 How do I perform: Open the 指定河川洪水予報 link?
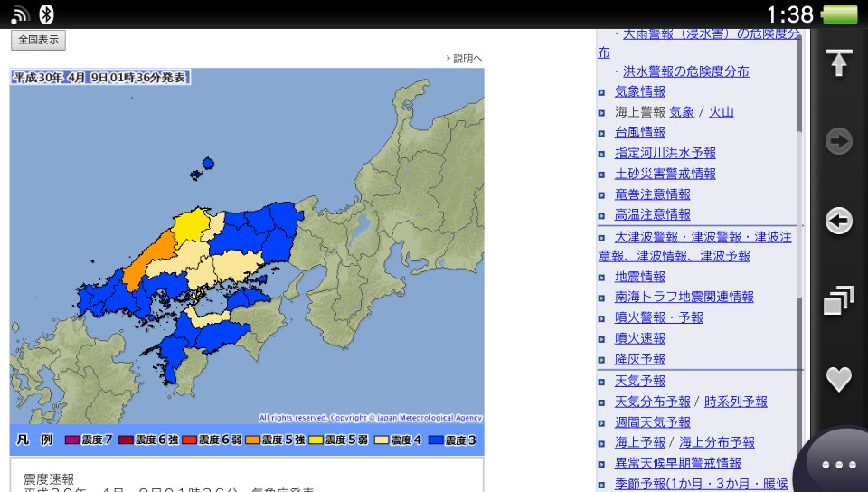pyautogui.click(x=665, y=154)
